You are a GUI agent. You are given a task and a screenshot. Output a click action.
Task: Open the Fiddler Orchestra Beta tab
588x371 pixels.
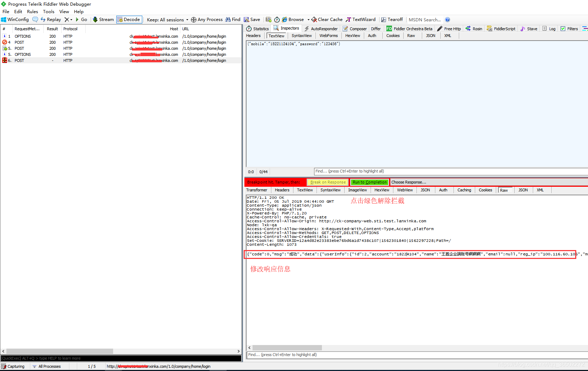[409, 29]
